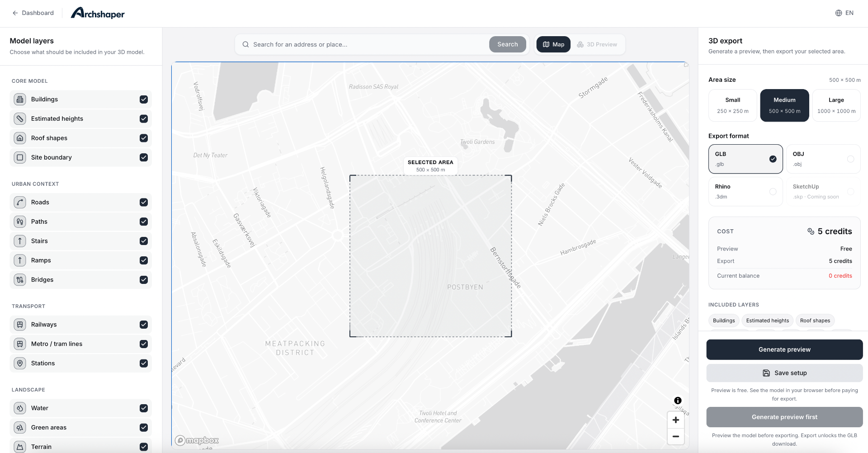Select the OBJ export format

click(823, 159)
